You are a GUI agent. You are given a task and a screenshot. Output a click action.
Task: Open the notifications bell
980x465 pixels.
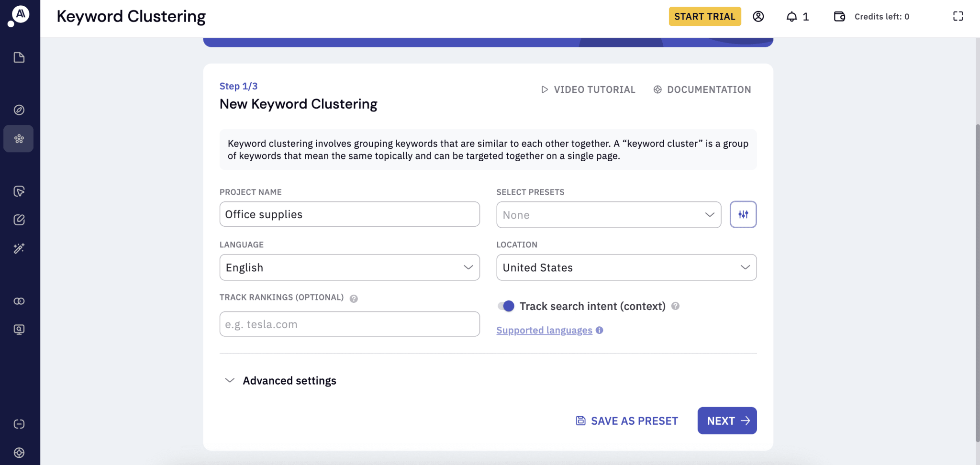pos(792,16)
